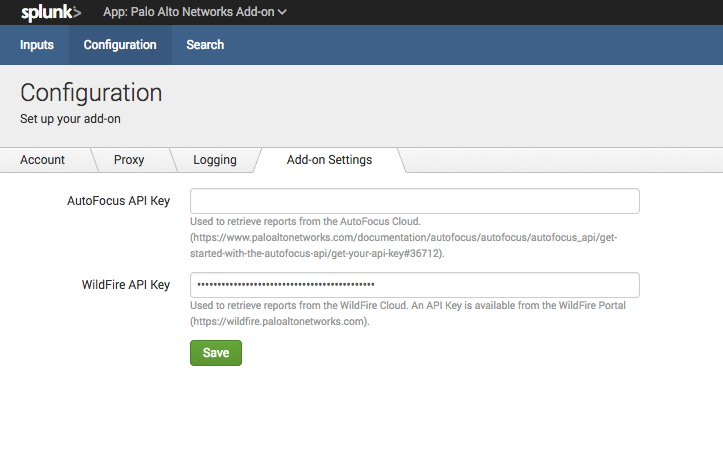The width and height of the screenshot is (723, 457).
Task: Click the AutoFocus API Key label
Action: (x=119, y=201)
